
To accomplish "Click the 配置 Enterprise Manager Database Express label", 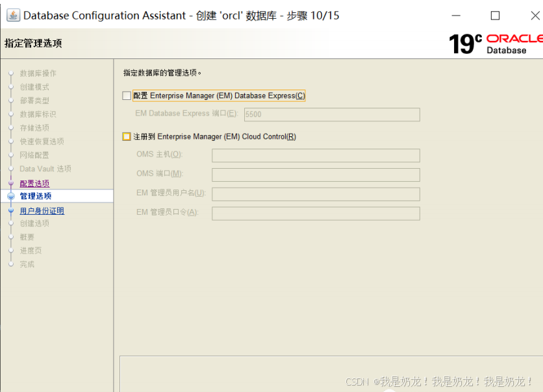I will (x=219, y=96).
